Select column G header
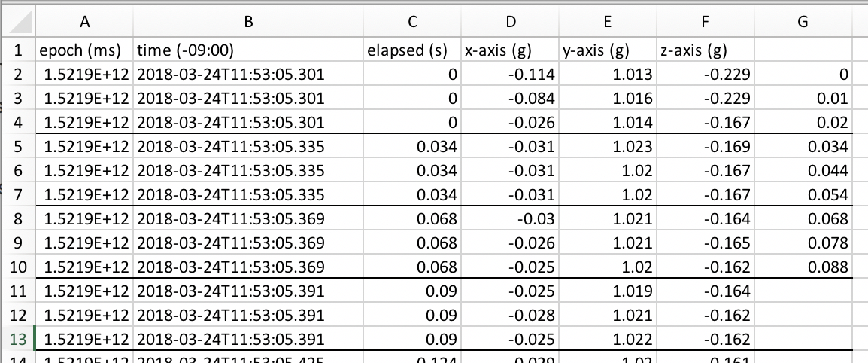 [x=803, y=23]
